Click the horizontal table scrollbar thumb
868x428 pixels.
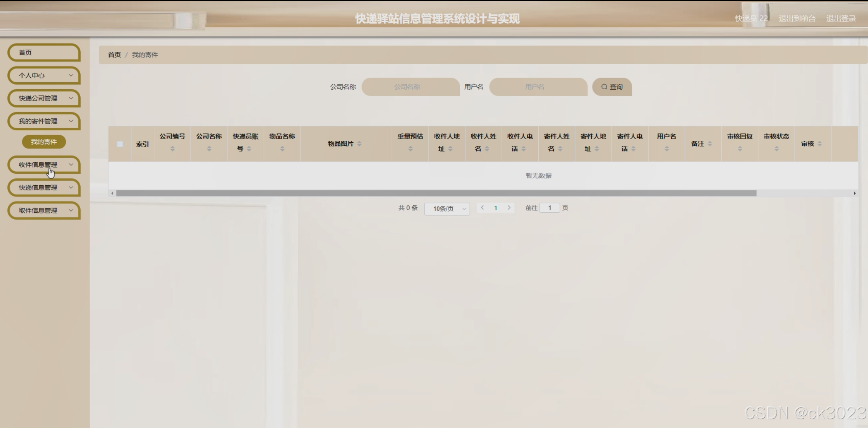click(436, 193)
